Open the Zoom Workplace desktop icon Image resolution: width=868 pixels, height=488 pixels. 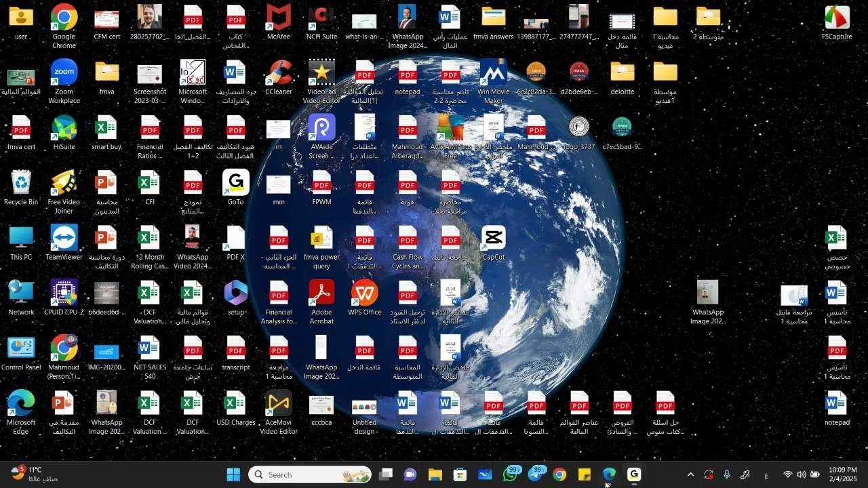pos(64,81)
